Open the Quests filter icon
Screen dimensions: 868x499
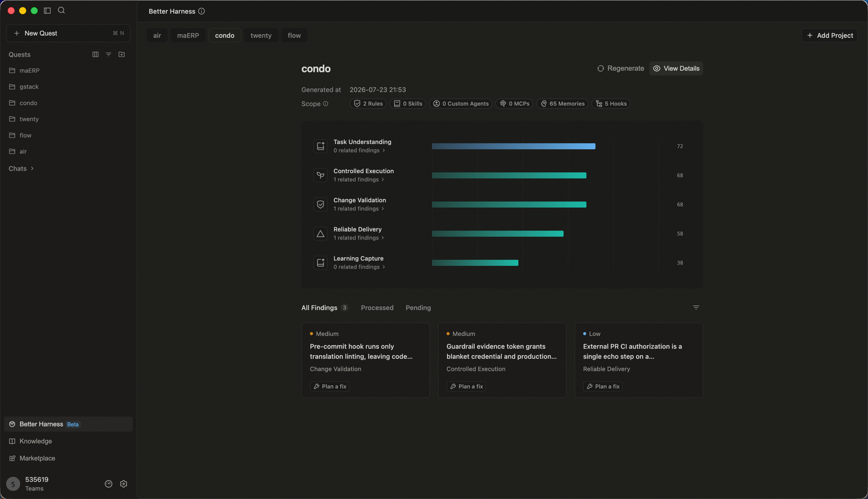[x=108, y=54]
